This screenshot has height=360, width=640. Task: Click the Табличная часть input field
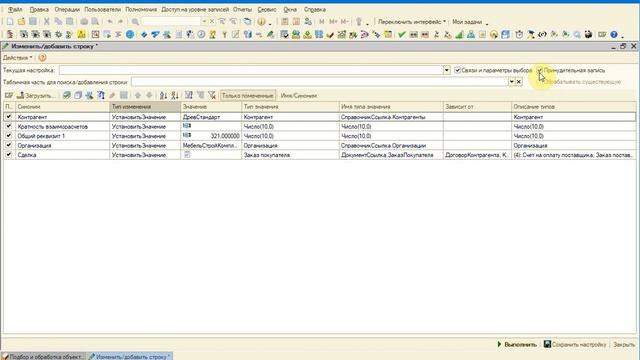[320, 82]
